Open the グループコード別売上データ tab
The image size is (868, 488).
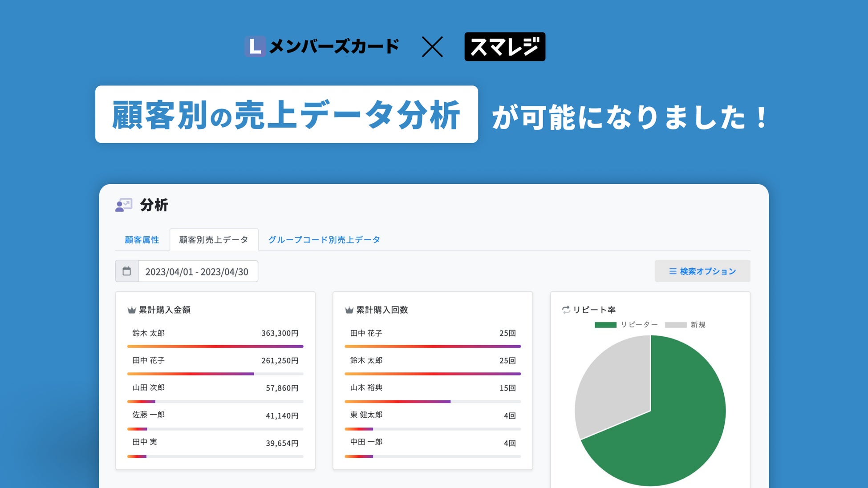click(x=324, y=240)
